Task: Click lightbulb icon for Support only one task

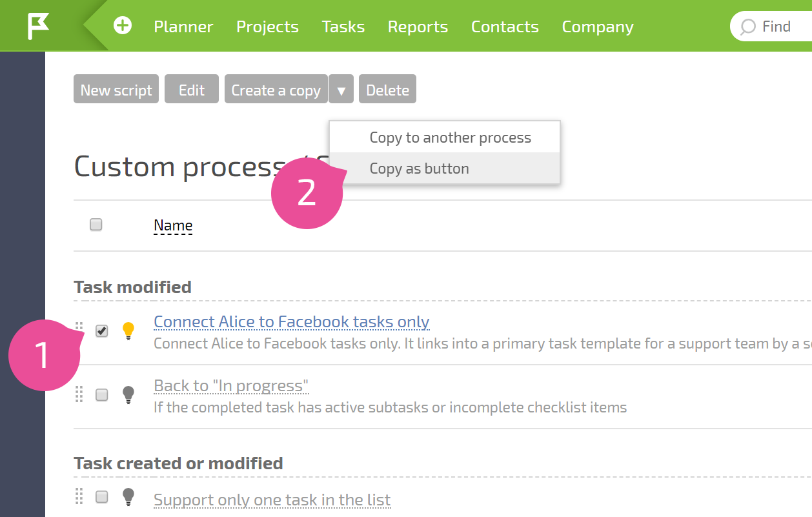Action: pyautogui.click(x=128, y=497)
